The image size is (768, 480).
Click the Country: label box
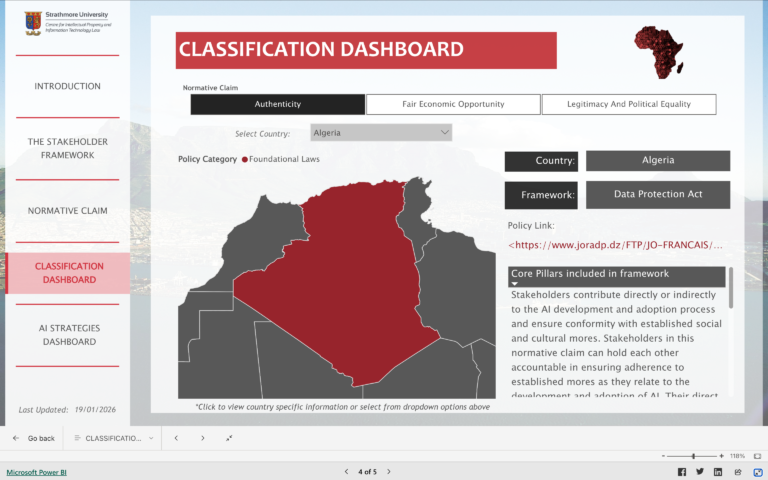tap(541, 161)
